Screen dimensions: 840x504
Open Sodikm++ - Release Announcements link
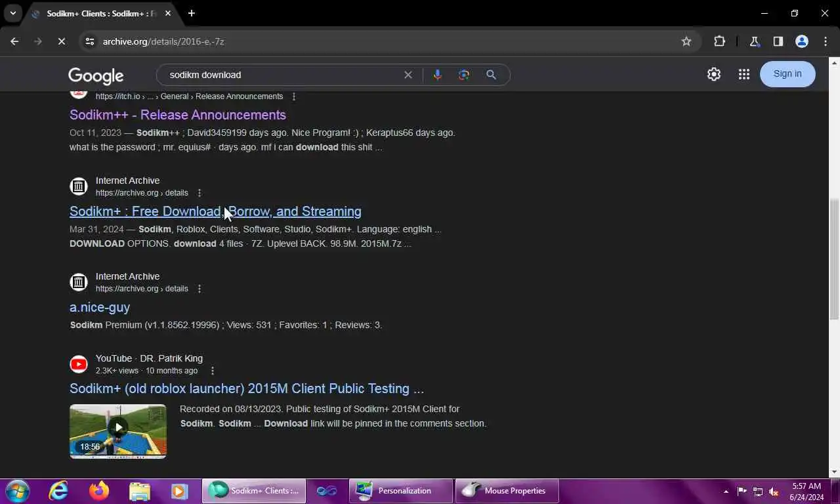(178, 115)
